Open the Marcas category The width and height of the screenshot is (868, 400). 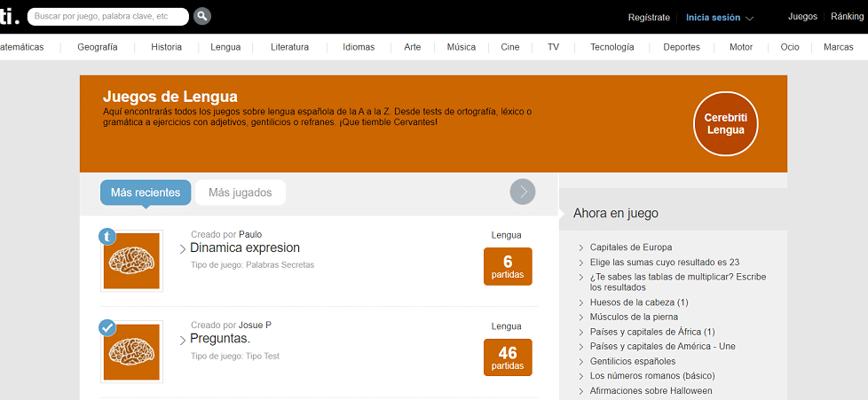[838, 47]
